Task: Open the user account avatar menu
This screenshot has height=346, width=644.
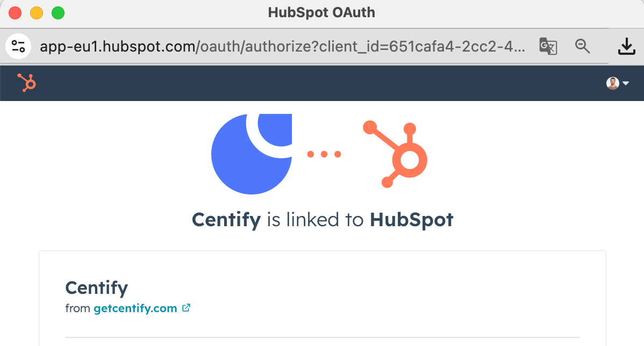Action: pos(612,83)
